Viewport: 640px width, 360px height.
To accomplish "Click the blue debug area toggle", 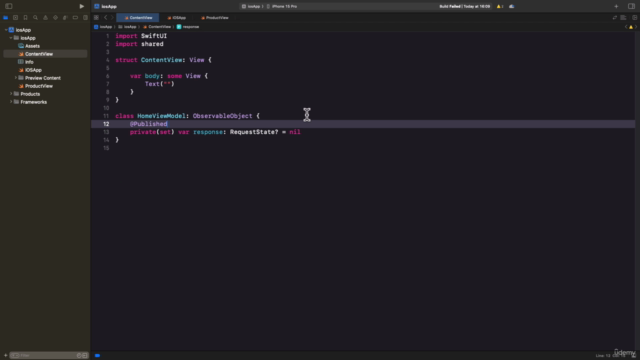I will coord(97,356).
